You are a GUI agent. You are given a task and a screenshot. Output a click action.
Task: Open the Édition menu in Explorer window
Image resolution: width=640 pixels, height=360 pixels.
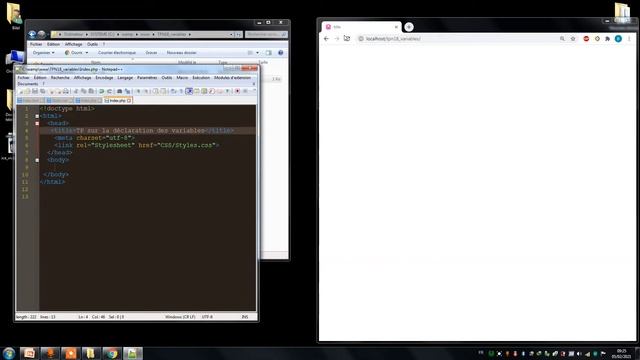pos(53,44)
